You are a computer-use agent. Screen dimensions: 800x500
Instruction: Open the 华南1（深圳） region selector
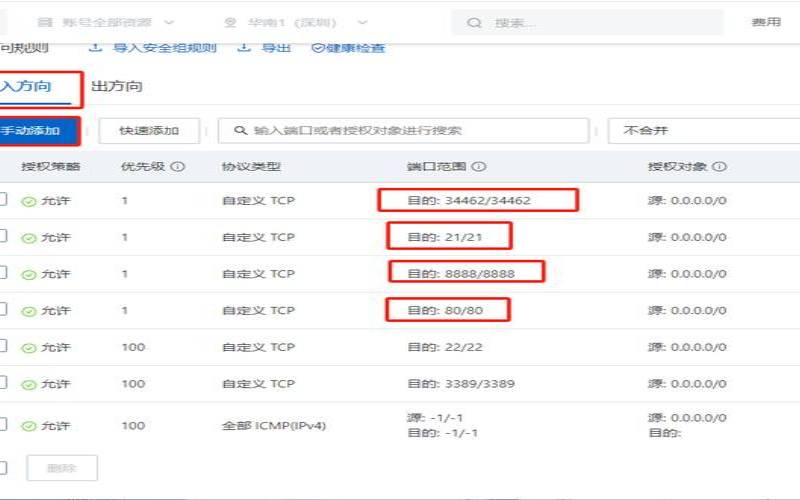pyautogui.click(x=295, y=22)
